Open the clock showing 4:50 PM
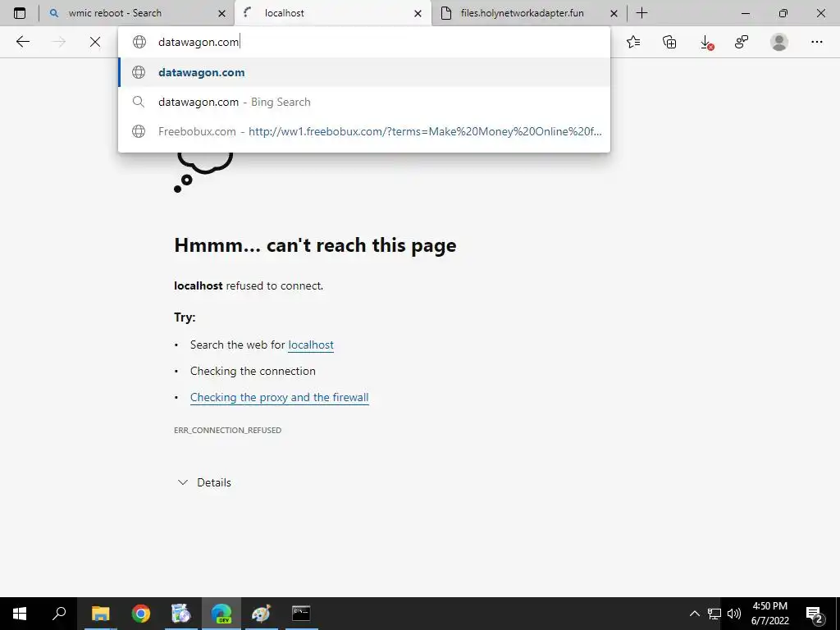The image size is (840, 630). [x=769, y=614]
